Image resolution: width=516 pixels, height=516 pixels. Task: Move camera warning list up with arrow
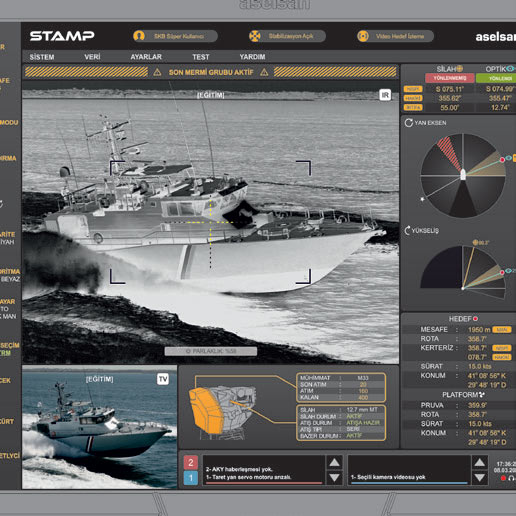[x=480, y=462]
